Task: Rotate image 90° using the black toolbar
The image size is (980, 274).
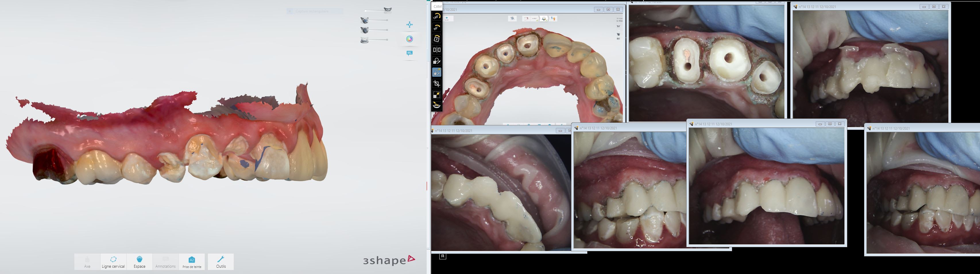Action: click(436, 28)
